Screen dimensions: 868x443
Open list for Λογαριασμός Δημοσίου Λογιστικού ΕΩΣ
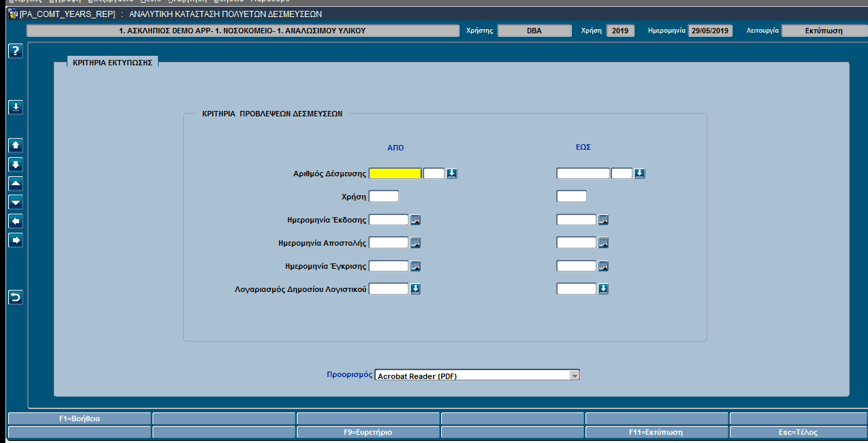603,289
